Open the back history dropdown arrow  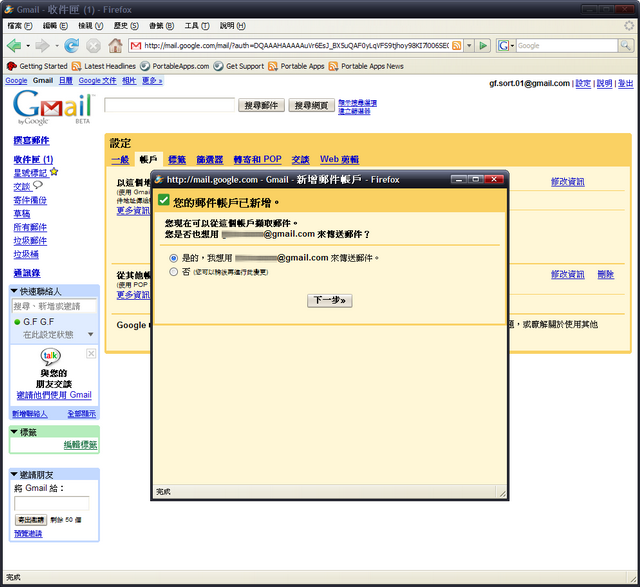pyautogui.click(x=28, y=46)
